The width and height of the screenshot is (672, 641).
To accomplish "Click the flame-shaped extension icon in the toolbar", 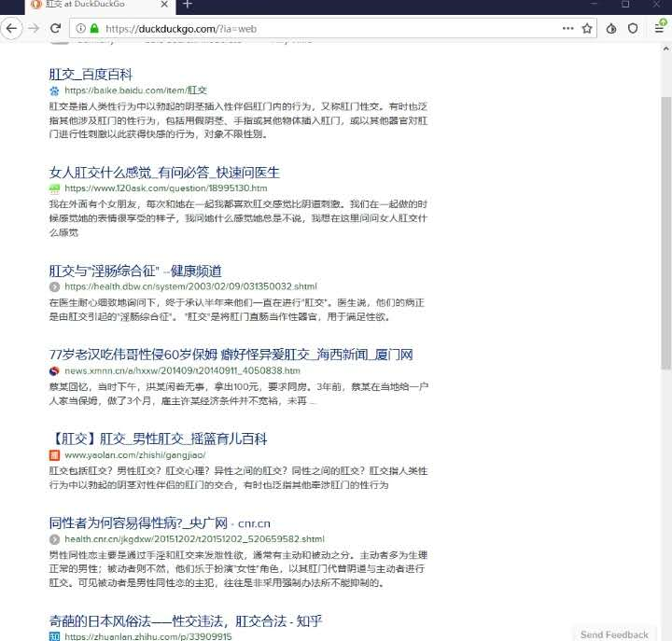I will click(x=611, y=29).
